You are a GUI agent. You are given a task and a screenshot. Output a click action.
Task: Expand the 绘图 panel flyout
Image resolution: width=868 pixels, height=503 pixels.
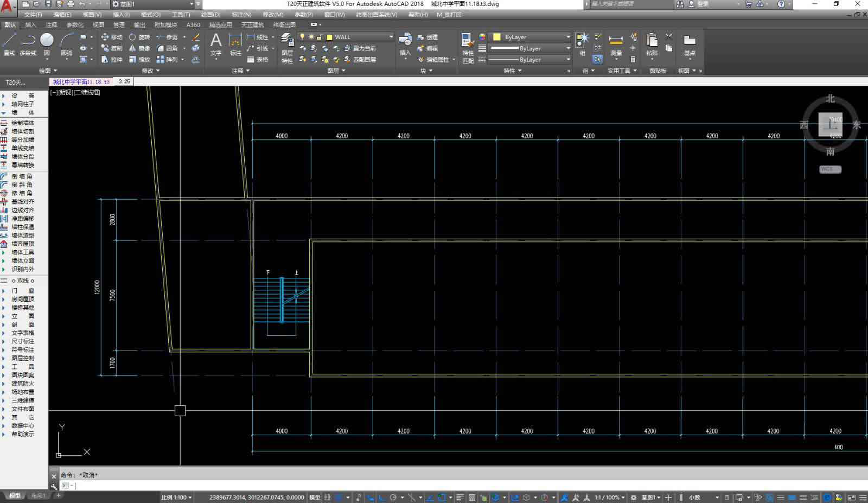(x=48, y=71)
